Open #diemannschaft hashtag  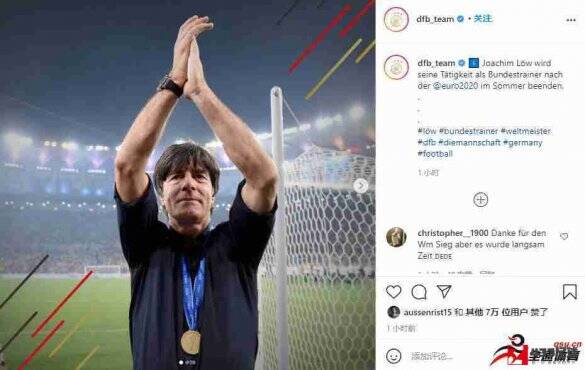pos(469,142)
